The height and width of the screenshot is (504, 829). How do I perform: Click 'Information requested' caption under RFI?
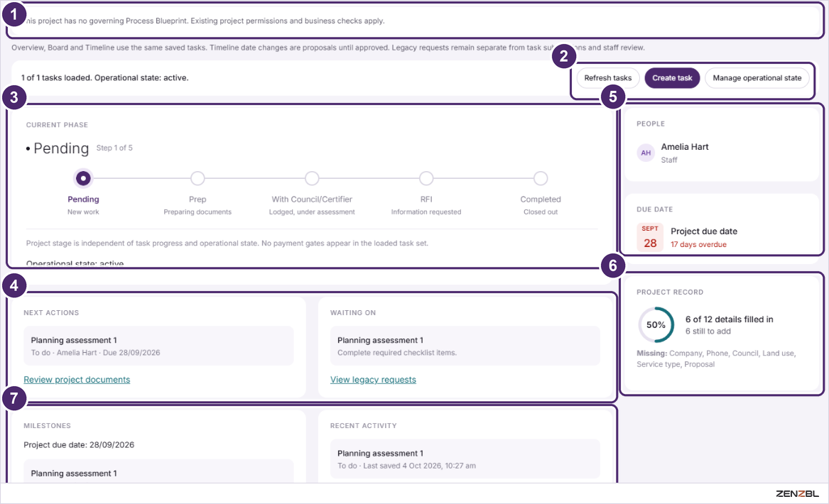pyautogui.click(x=426, y=212)
